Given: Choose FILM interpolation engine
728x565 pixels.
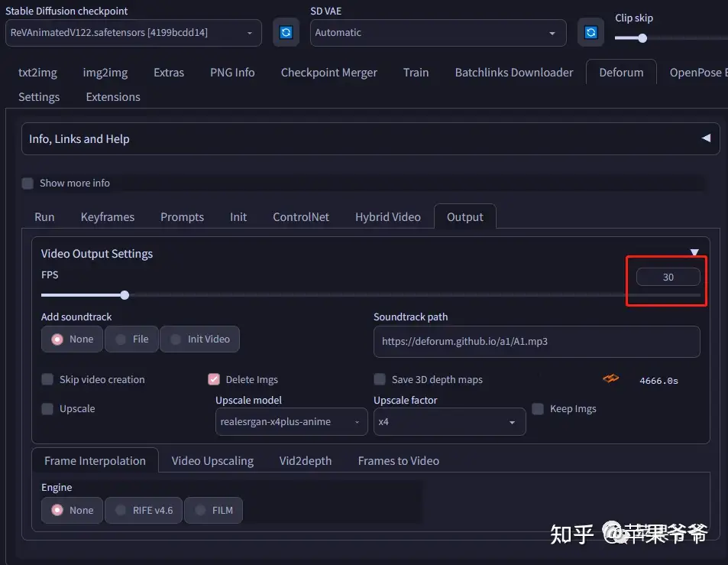Looking at the screenshot, I should (x=213, y=510).
